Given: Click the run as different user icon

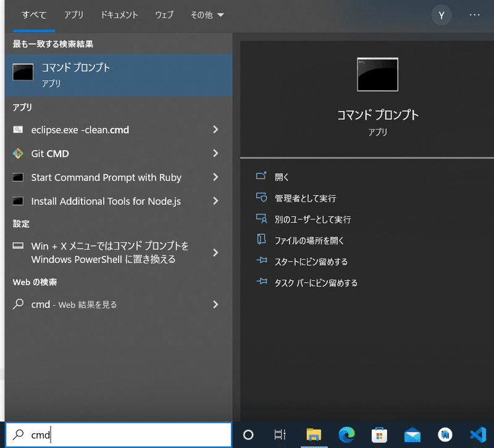Looking at the screenshot, I should 261,218.
